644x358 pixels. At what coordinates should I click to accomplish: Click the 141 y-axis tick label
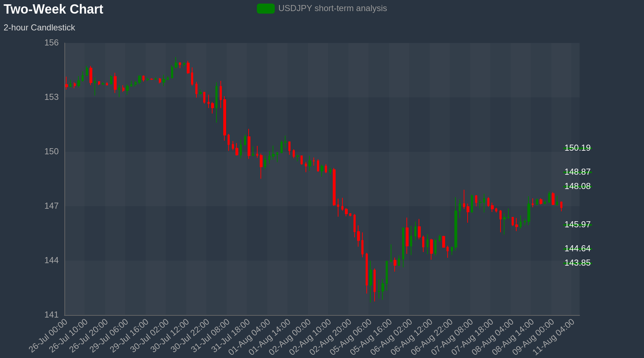click(52, 315)
